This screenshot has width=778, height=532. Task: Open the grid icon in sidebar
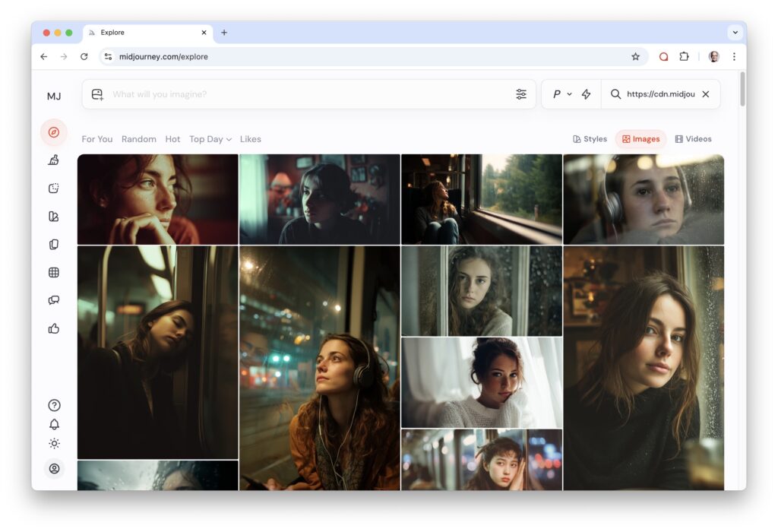coord(53,272)
